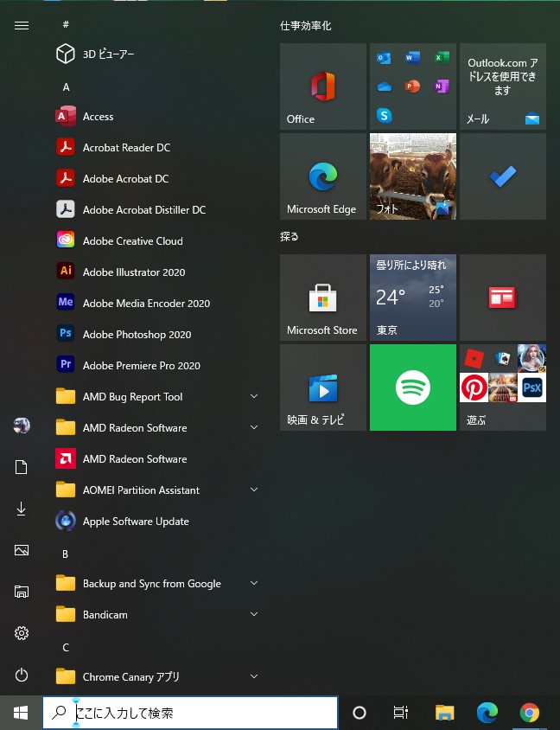Image resolution: width=560 pixels, height=730 pixels.
Task: Open Microsoft Edge from the taskbar
Action: click(x=487, y=713)
